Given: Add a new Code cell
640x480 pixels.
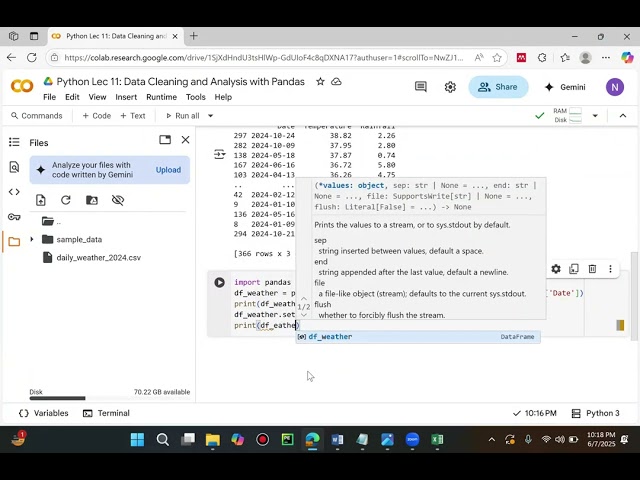Looking at the screenshot, I should click(97, 116).
